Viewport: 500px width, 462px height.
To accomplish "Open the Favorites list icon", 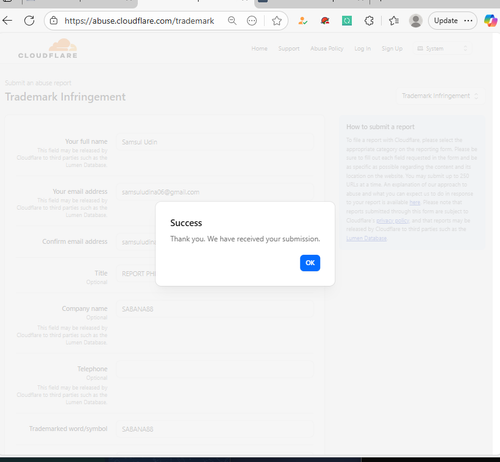I will (x=394, y=21).
